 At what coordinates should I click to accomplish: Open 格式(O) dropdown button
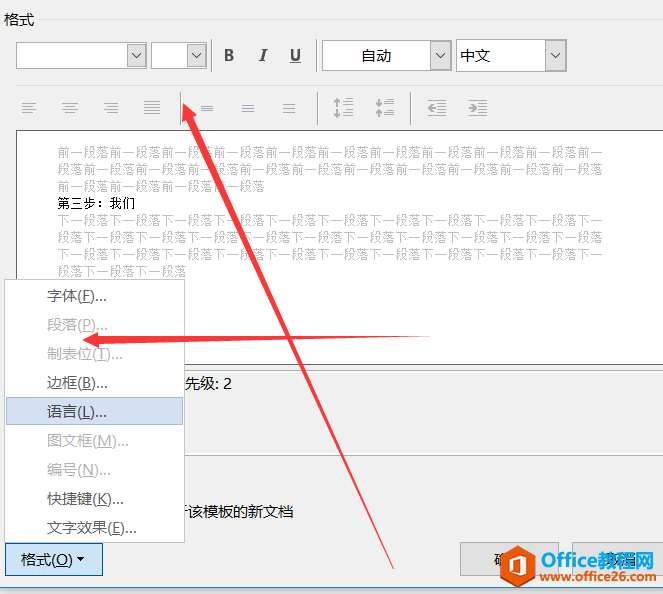point(54,560)
